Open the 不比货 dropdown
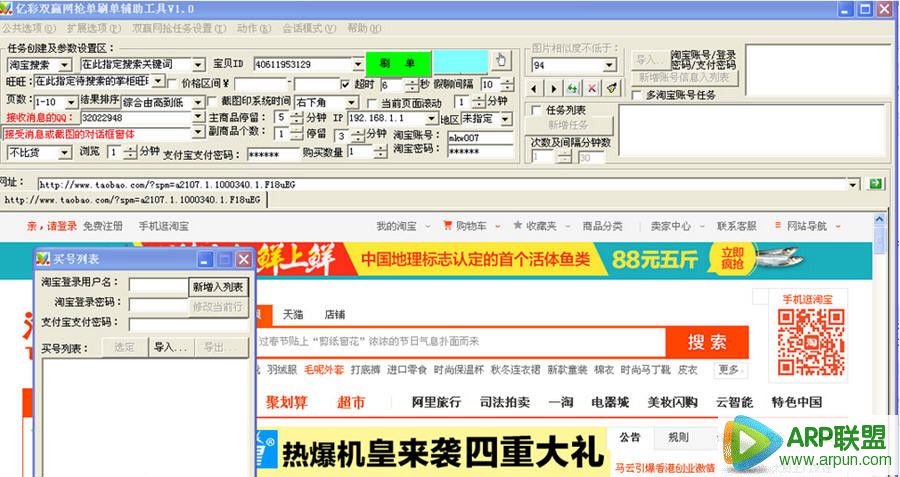 (65, 153)
